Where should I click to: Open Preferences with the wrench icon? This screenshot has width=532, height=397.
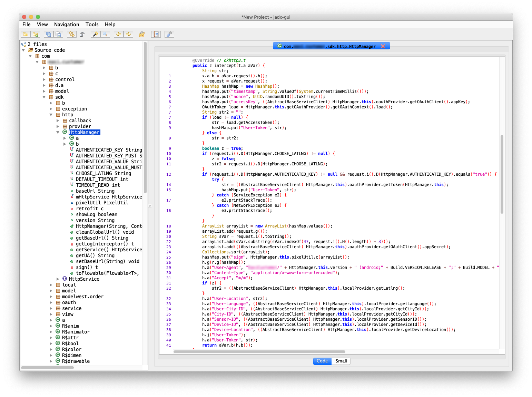[x=169, y=34]
